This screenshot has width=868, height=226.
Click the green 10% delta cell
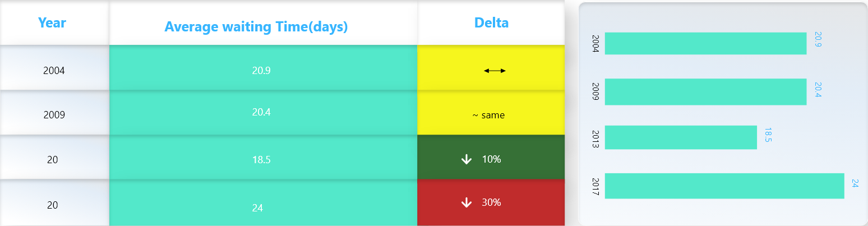[x=491, y=159]
